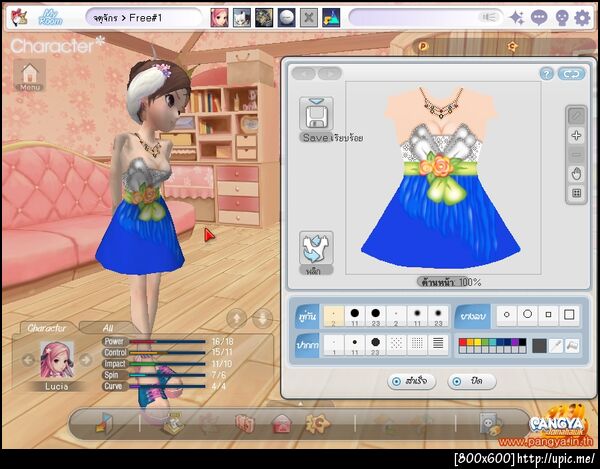Image resolution: width=600 pixels, height=469 pixels.
Task: Click the colorful triangle icon in top bar
Action: [x=331, y=18]
